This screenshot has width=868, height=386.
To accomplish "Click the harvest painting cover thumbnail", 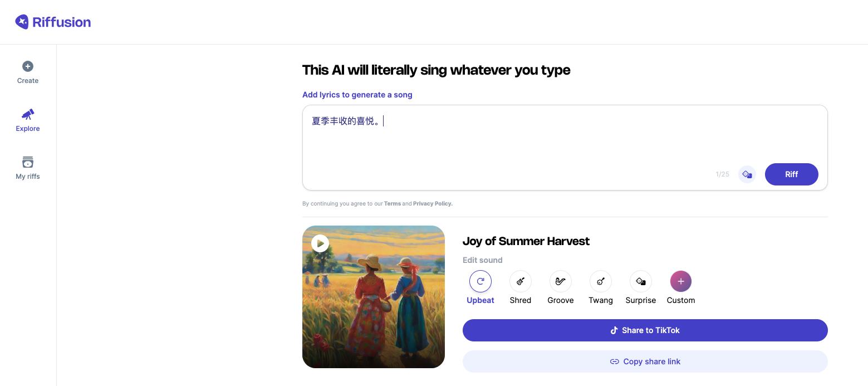I will [374, 306].
